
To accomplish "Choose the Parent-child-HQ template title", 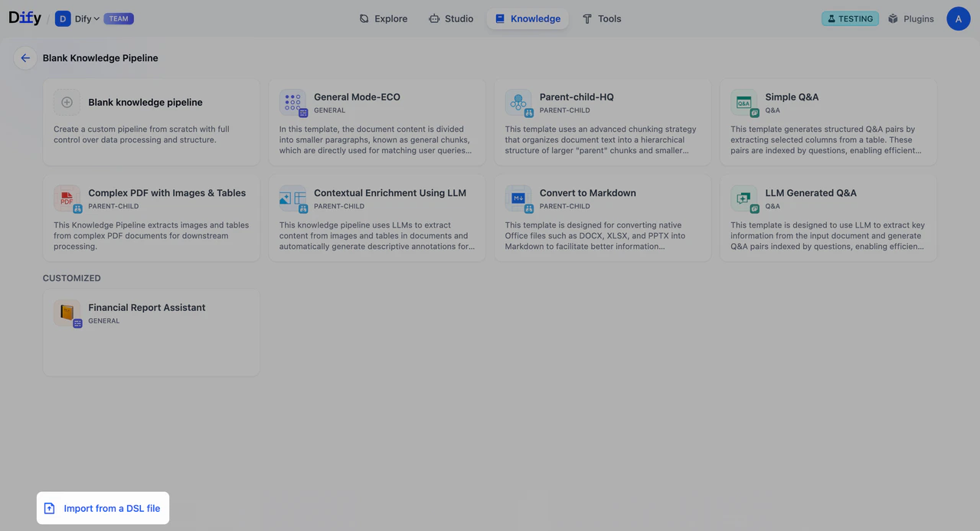I will tap(577, 97).
